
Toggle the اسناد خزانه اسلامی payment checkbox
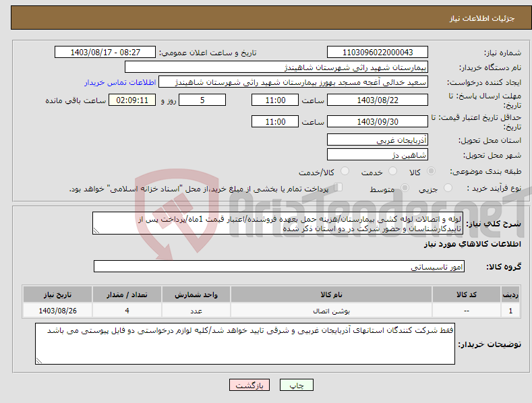click(338, 187)
